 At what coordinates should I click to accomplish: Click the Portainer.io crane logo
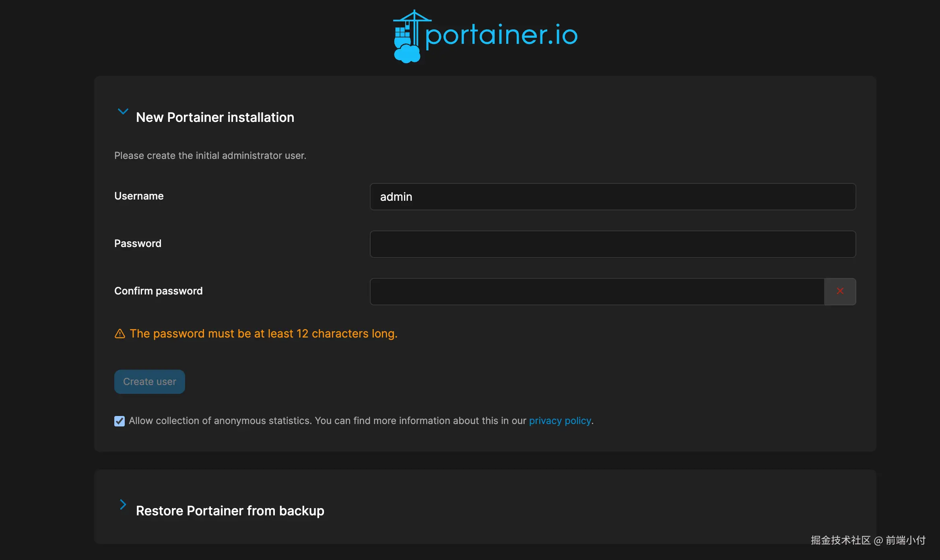pos(407,37)
